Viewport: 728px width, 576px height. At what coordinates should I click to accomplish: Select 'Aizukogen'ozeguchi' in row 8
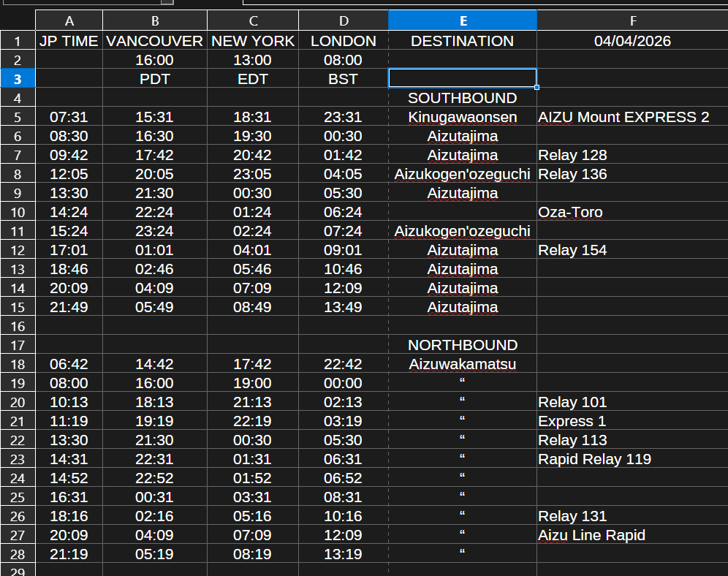click(x=463, y=174)
